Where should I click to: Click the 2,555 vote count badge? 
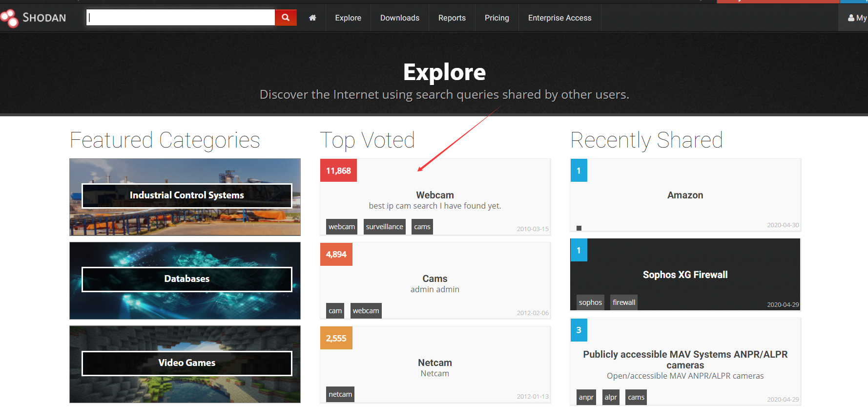(336, 338)
